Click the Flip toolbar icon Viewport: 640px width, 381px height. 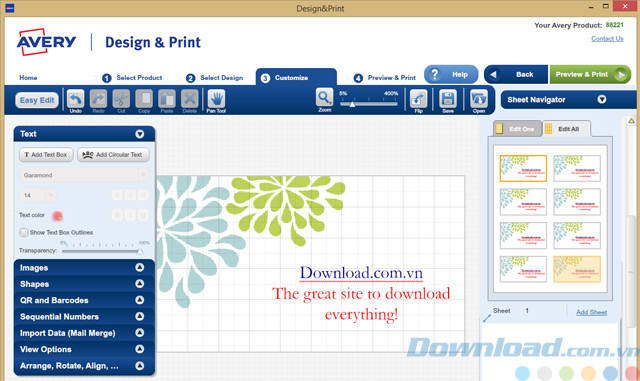(x=418, y=99)
